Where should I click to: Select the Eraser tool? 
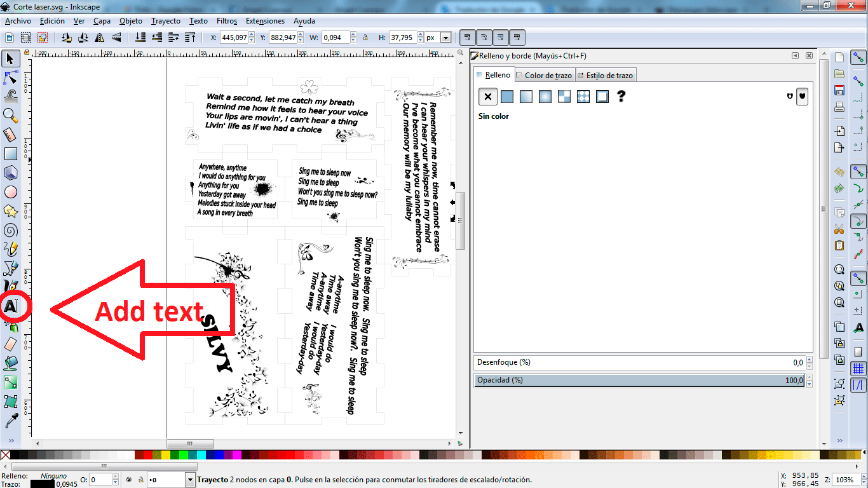[x=10, y=344]
